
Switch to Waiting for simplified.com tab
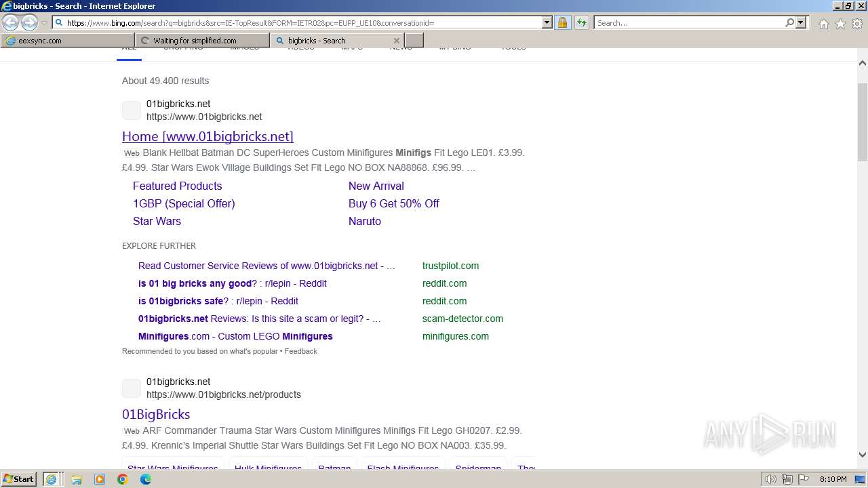[x=202, y=41]
